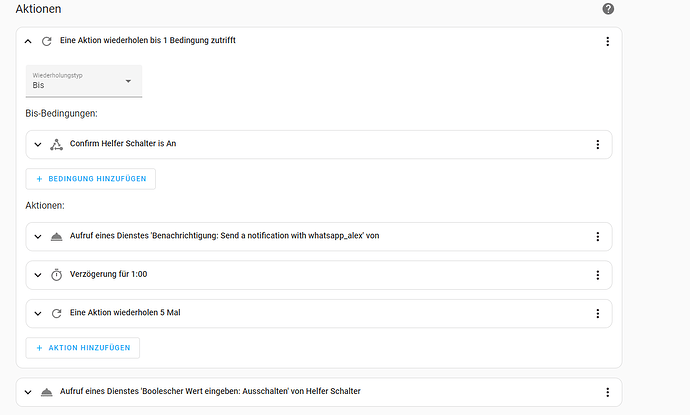The width and height of the screenshot is (690, 415).
Task: Click the repeat icon for 'wiederholen 5 Mal'
Action: coord(56,313)
